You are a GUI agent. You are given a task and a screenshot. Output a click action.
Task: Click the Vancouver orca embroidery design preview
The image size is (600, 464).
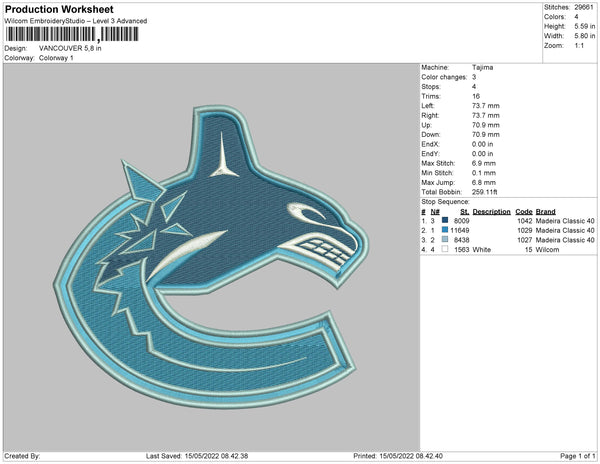pos(211,257)
